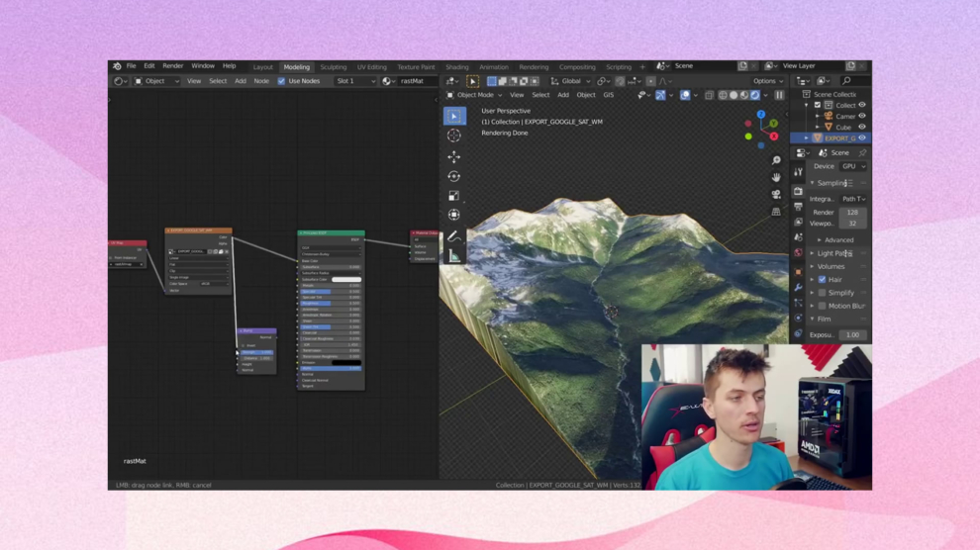Toggle camera view icon in viewport
The width and height of the screenshot is (980, 550).
point(776,195)
